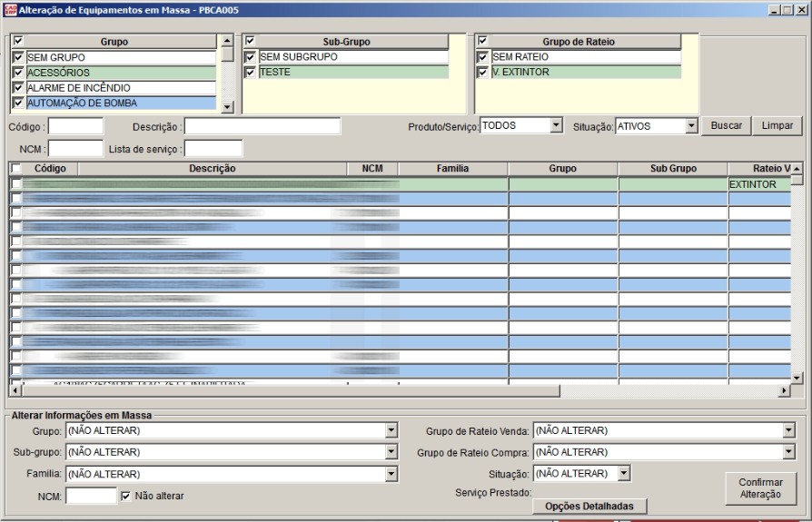Image resolution: width=812 pixels, height=522 pixels.
Task: Click the grid vertical scroll-down arrow
Action: pyautogui.click(x=797, y=379)
